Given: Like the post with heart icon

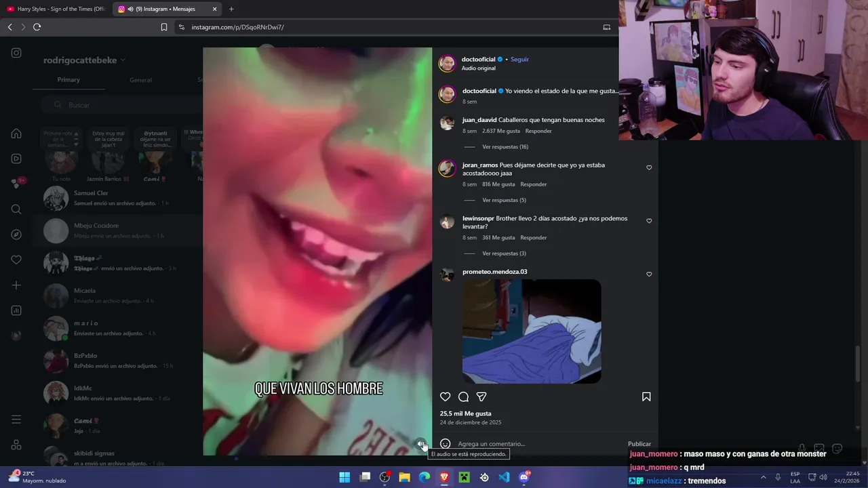Looking at the screenshot, I should (x=446, y=396).
